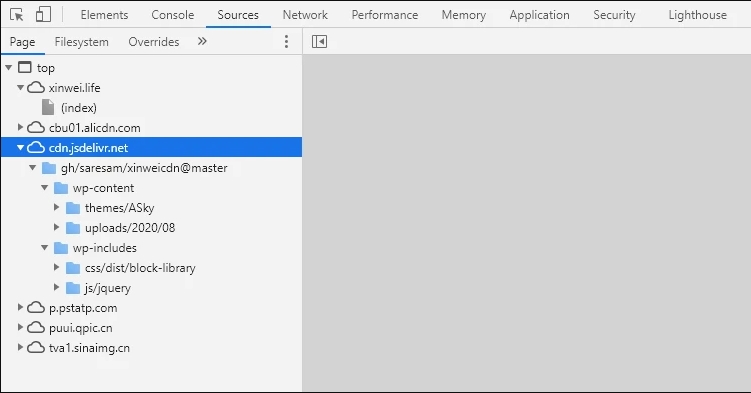Click the (index) file icon
This screenshot has height=393, width=751.
tap(48, 107)
